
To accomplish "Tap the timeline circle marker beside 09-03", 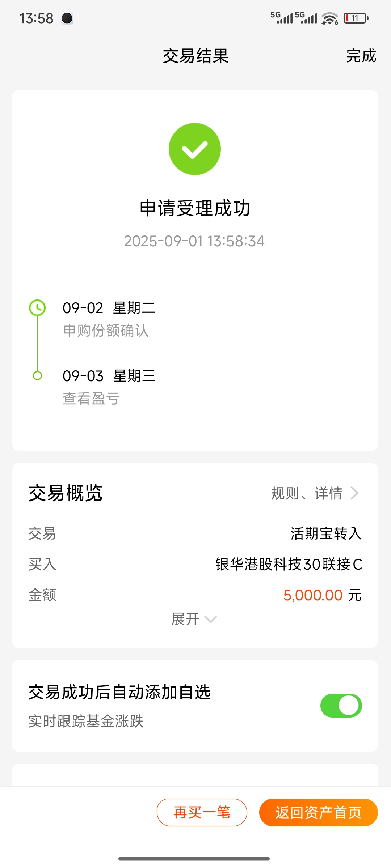I will 37,376.
